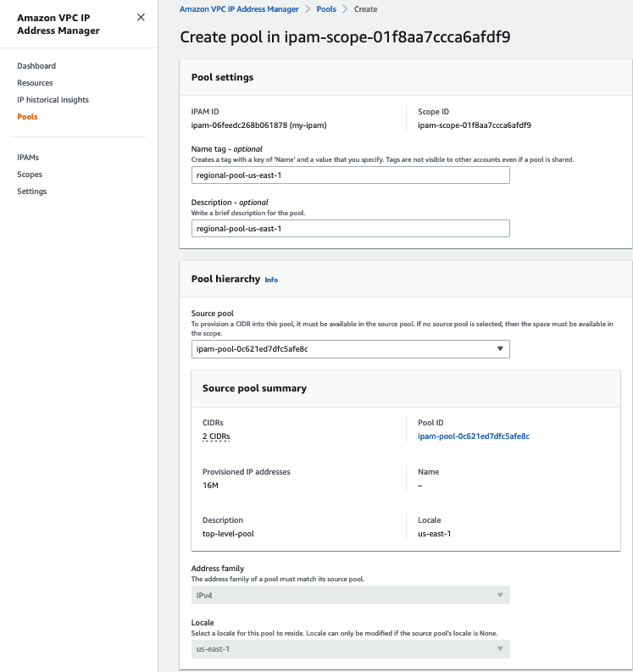The image size is (633, 672).
Task: Click the page title Create pool in ipam-scope
Action: [x=345, y=37]
